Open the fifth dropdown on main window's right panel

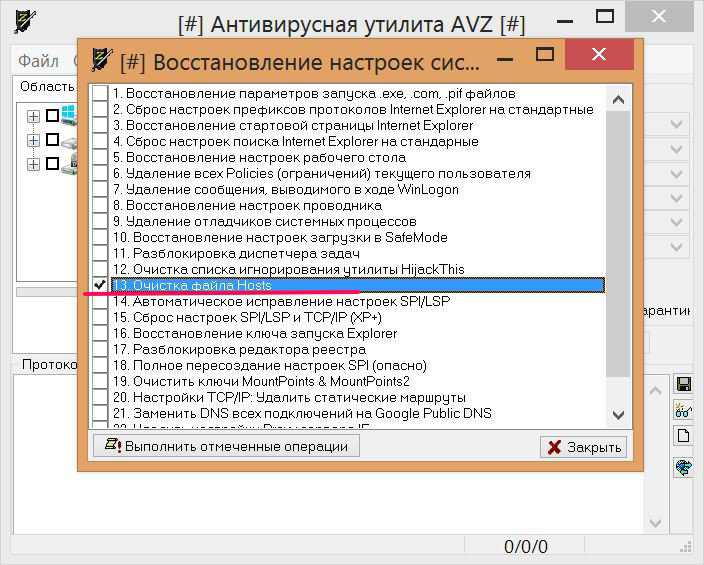677,222
